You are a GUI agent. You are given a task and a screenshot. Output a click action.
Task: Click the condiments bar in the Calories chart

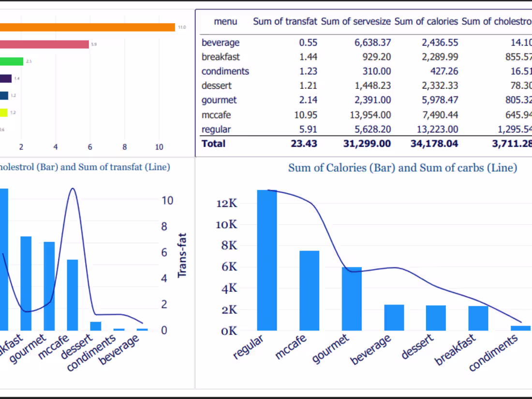point(521,328)
